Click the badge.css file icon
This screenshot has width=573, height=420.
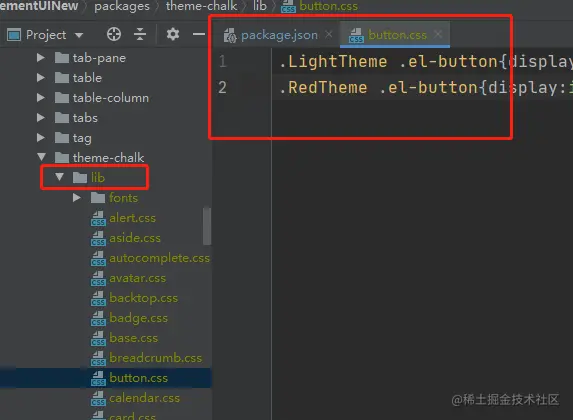coord(98,318)
